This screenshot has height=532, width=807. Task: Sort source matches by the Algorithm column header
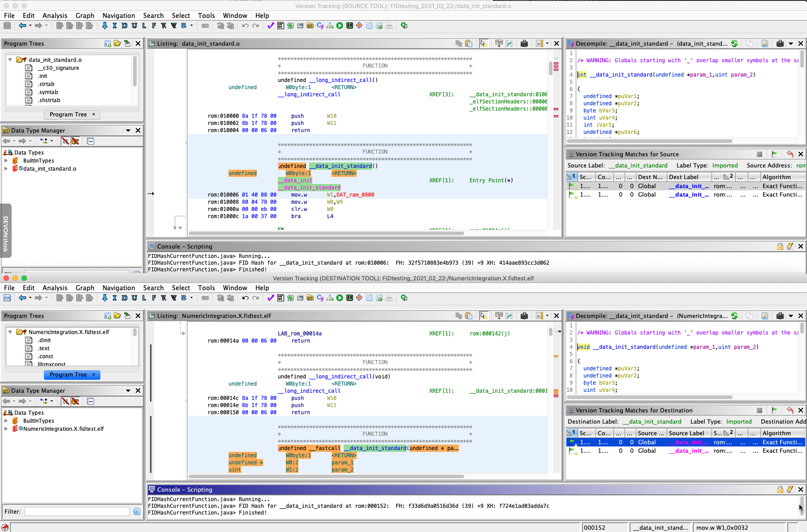[x=777, y=177]
